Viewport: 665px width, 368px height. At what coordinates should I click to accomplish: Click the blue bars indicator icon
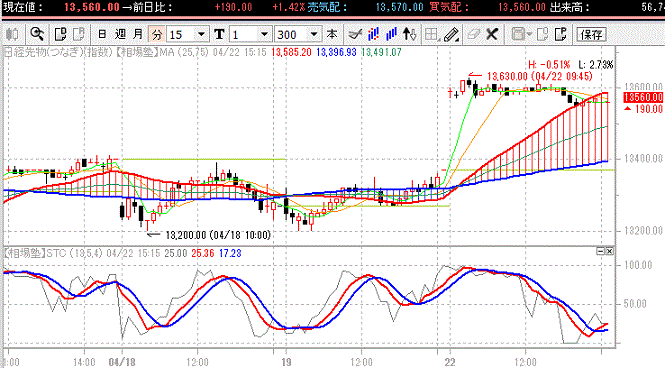tap(391, 34)
